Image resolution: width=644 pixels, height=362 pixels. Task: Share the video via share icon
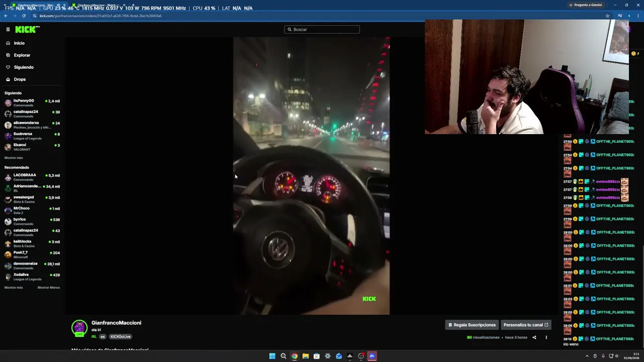coord(534,337)
